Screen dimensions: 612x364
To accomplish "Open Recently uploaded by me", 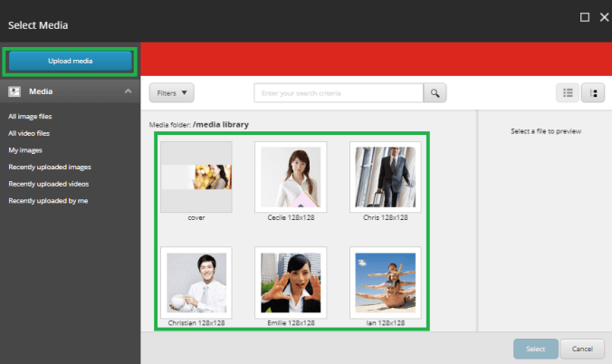I will pos(48,200).
